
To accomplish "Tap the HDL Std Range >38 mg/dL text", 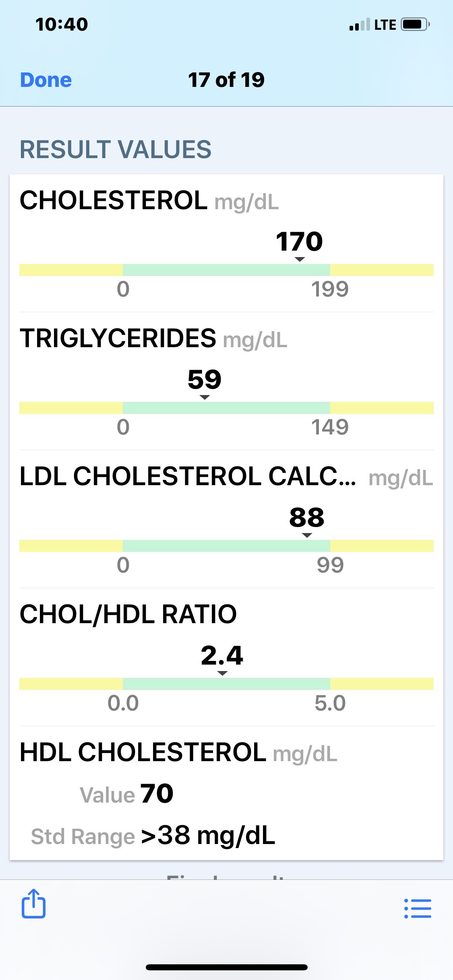I will pos(207,836).
